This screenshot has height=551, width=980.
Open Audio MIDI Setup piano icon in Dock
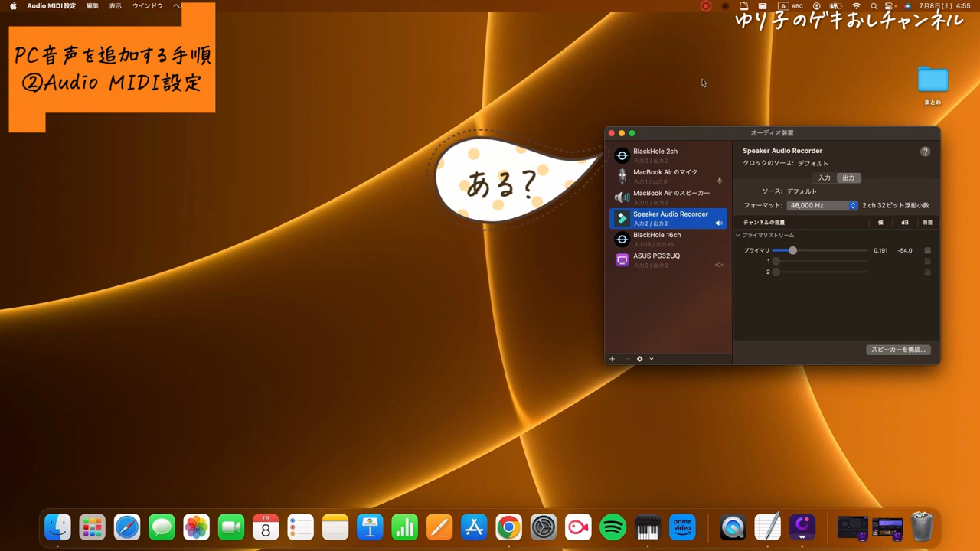click(648, 527)
